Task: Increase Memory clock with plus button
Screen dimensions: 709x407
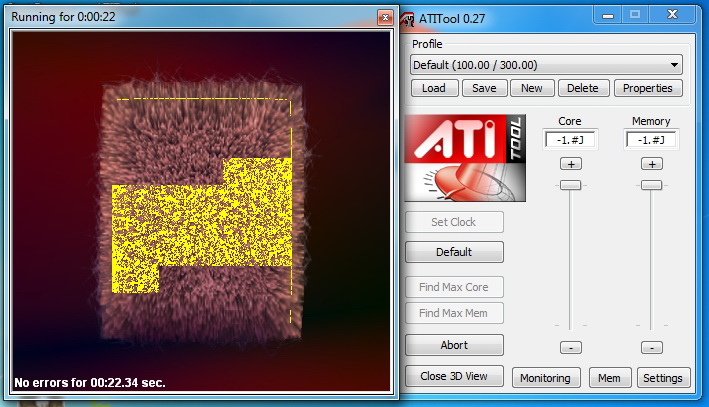Action: [652, 163]
